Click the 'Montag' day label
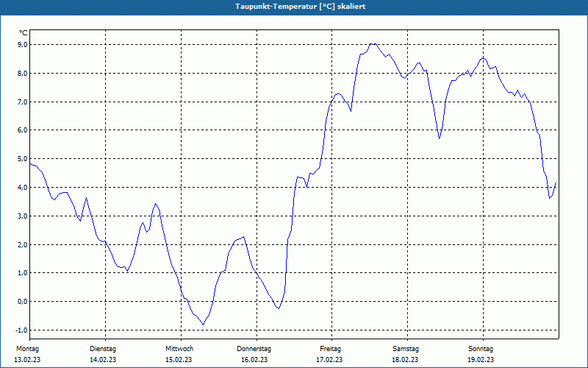 coord(27,349)
